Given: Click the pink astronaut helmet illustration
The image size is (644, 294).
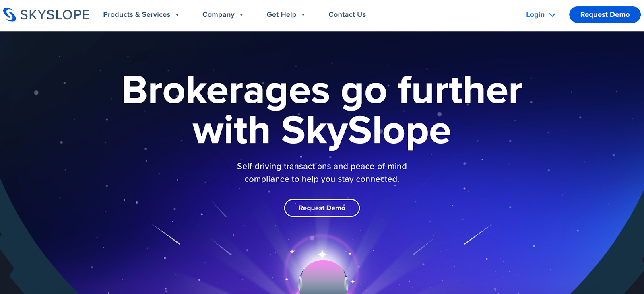Looking at the screenshot, I should tap(323, 277).
